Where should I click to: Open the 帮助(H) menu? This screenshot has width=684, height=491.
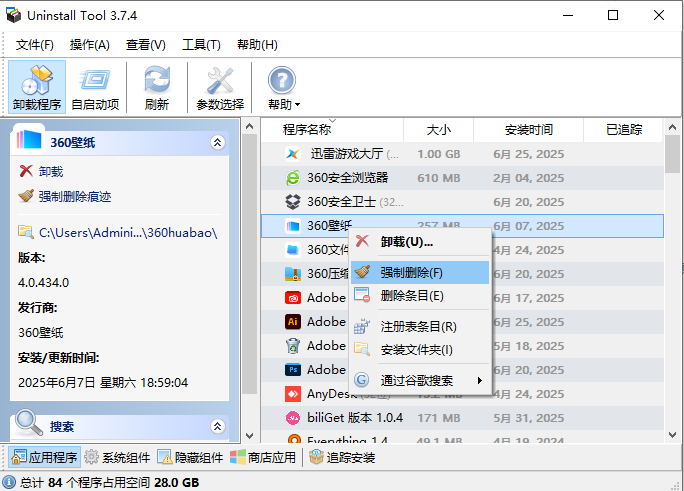click(x=257, y=44)
